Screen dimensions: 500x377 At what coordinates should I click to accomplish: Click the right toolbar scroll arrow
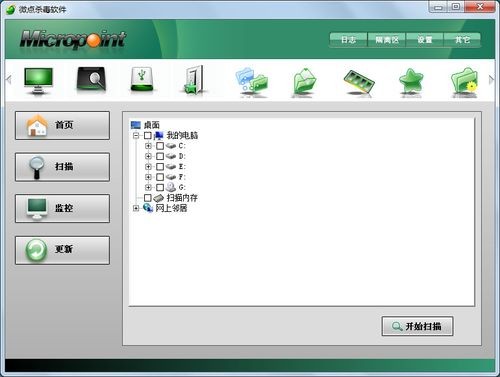click(491, 80)
